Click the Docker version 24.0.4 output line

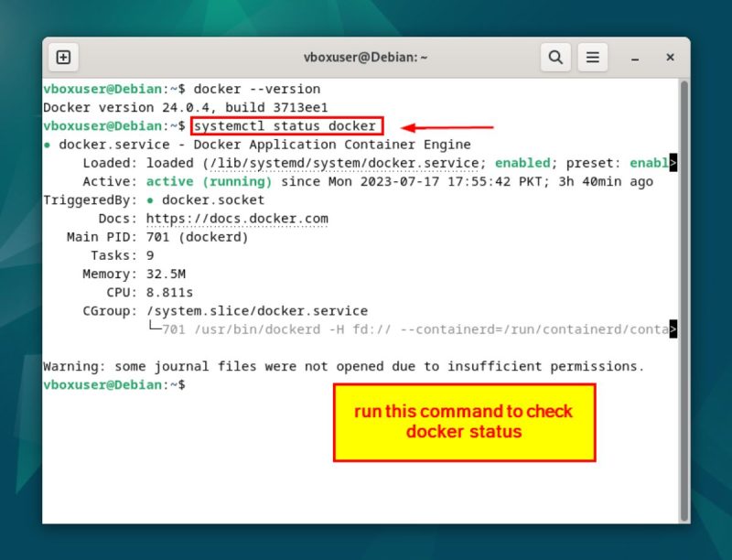coord(183,107)
